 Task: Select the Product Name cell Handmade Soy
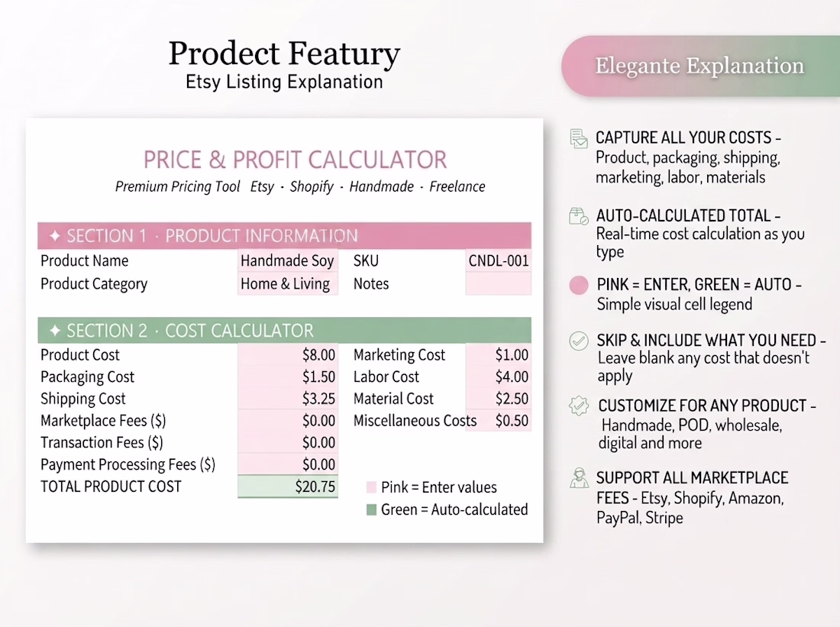coord(288,261)
